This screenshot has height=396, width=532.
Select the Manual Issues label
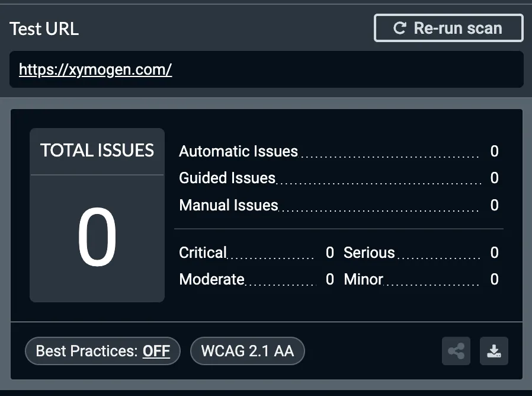228,205
